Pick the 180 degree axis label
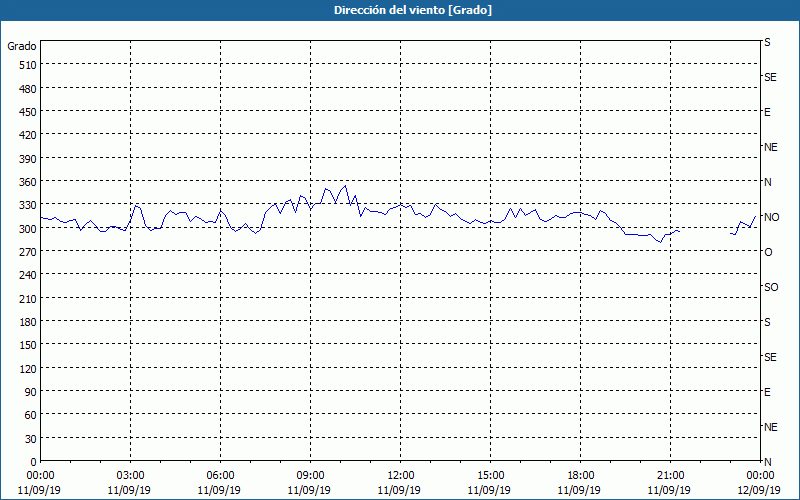Screen dimensions: 800x500 pos(28,322)
